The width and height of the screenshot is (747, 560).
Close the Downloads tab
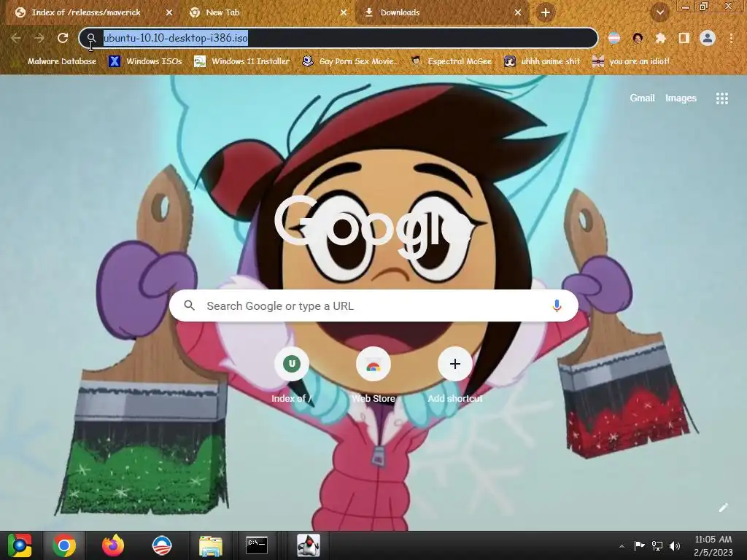tap(518, 12)
